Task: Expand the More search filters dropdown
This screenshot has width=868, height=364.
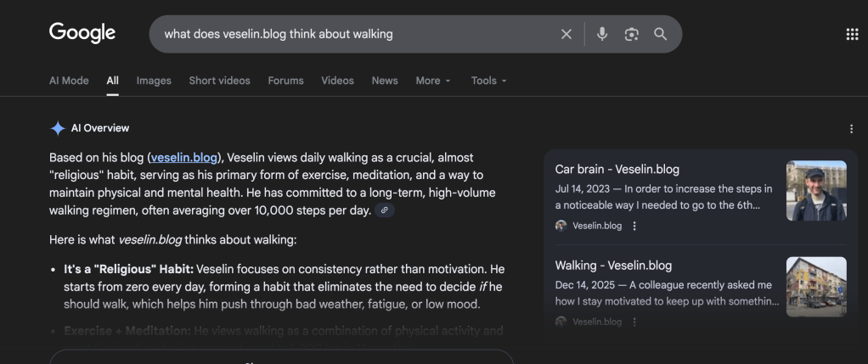Action: [432, 81]
